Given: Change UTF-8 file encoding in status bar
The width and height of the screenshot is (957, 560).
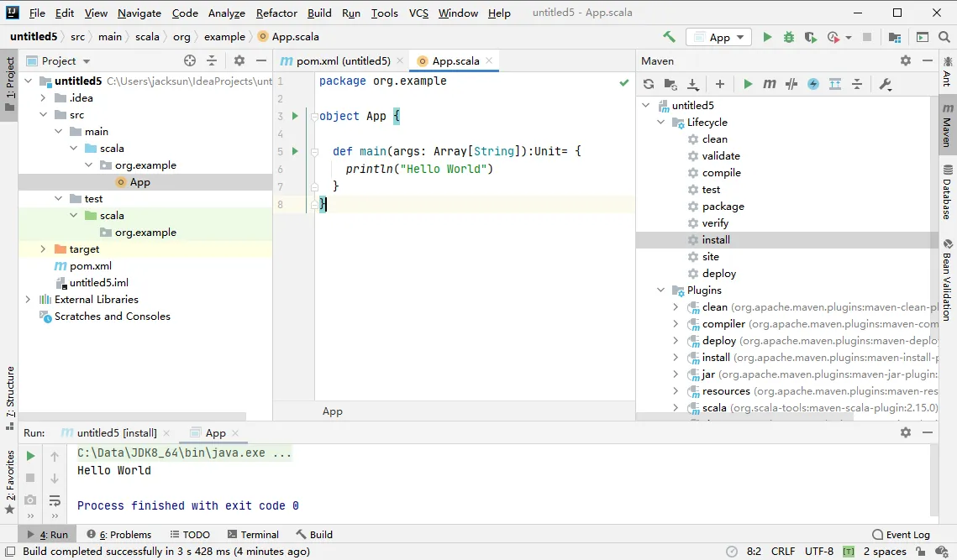Looking at the screenshot, I should pos(818,552).
